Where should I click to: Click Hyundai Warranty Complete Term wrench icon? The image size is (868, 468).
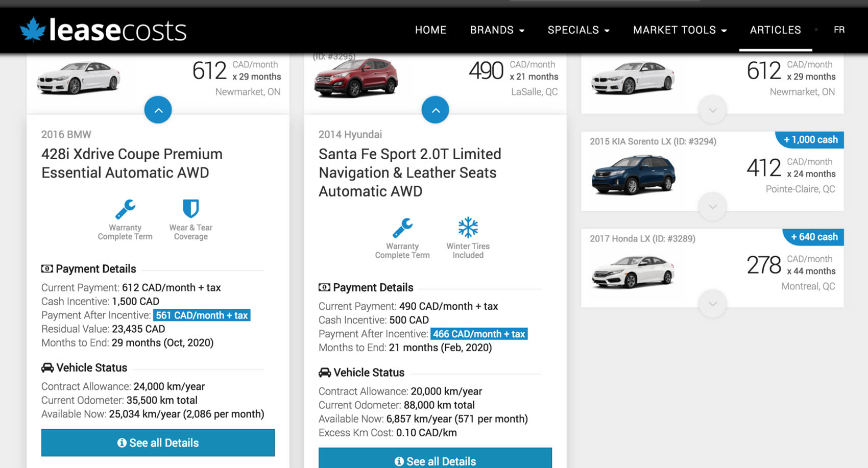(402, 228)
